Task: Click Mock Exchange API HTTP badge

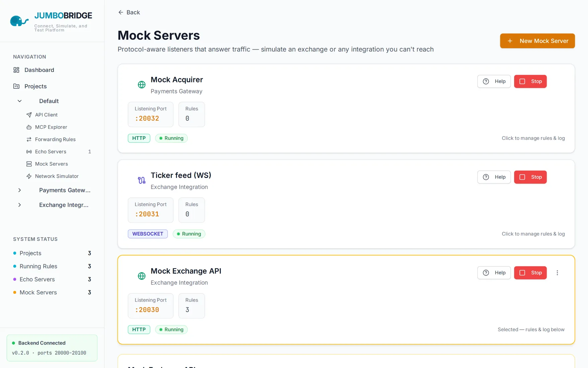Action: 139,330
